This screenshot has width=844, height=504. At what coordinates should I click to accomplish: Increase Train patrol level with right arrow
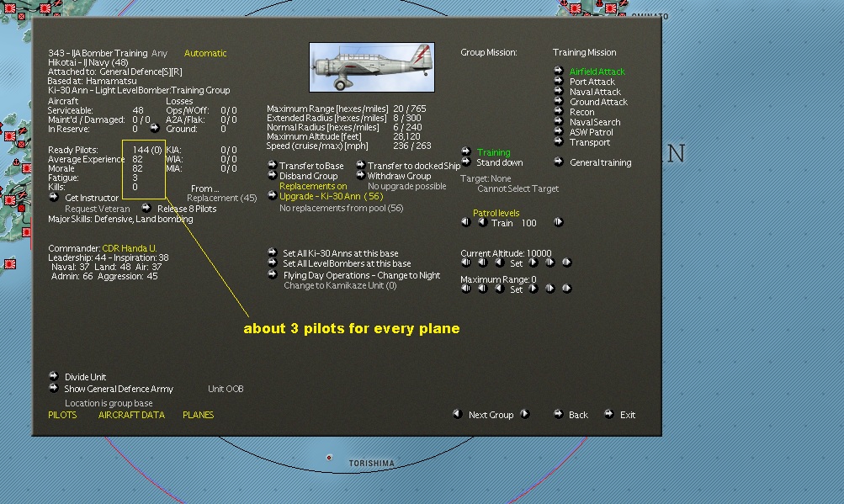click(x=558, y=222)
